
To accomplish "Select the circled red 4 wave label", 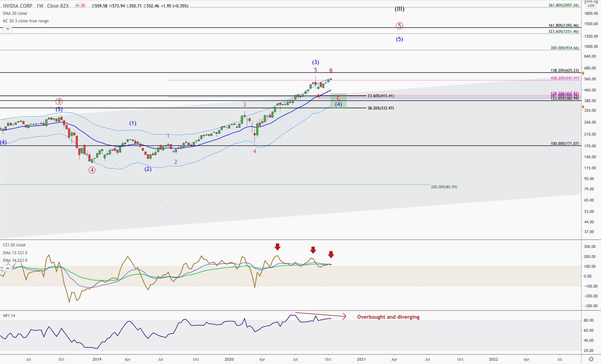I will tap(92, 170).
